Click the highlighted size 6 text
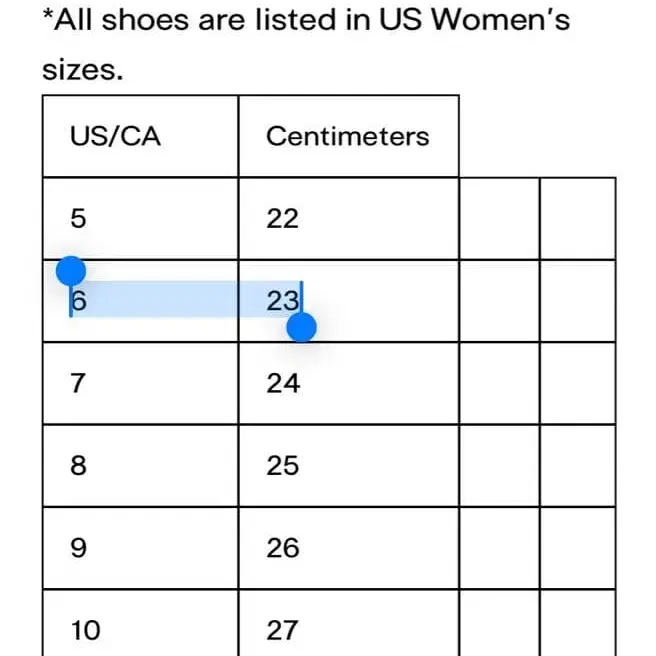This screenshot has width=656, height=656. tap(79, 300)
